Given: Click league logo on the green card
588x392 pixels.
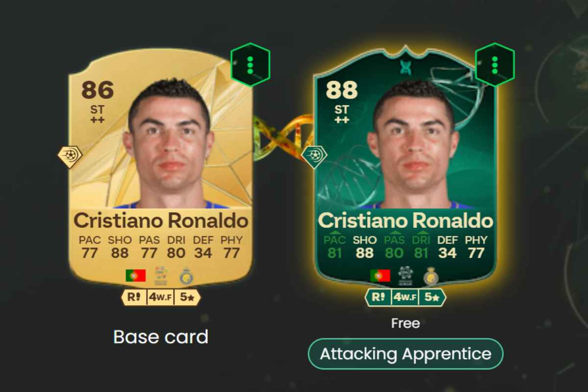Looking at the screenshot, I should [x=406, y=276].
